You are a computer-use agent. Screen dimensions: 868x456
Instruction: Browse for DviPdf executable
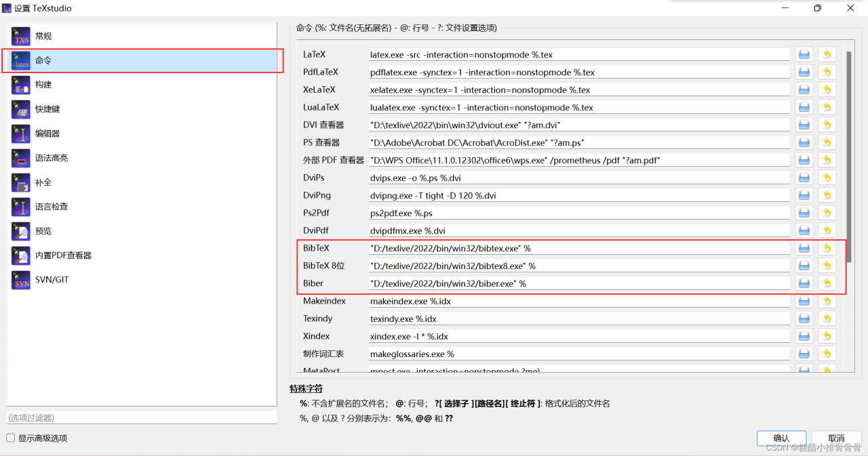tap(804, 230)
